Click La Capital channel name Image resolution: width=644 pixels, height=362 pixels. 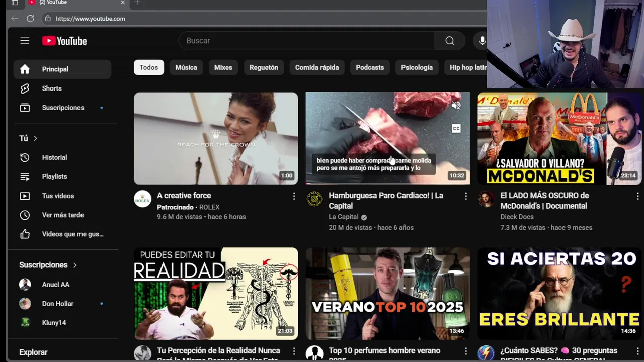tap(344, 217)
